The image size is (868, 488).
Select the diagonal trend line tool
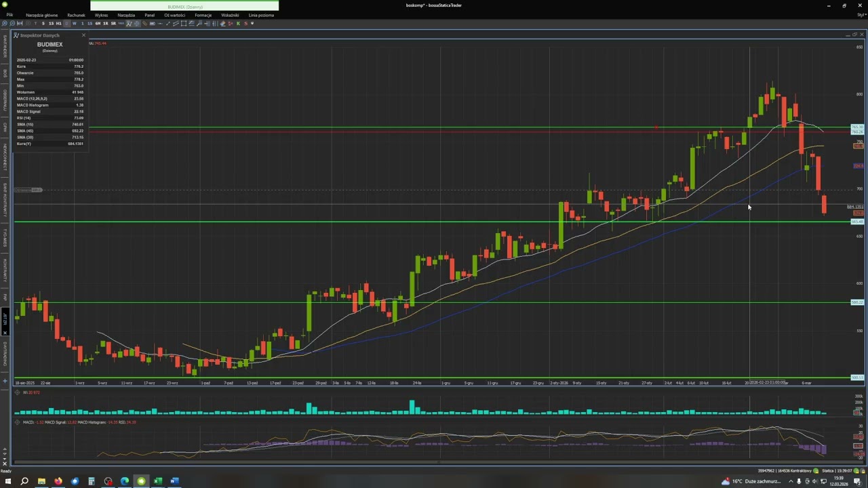(168, 23)
